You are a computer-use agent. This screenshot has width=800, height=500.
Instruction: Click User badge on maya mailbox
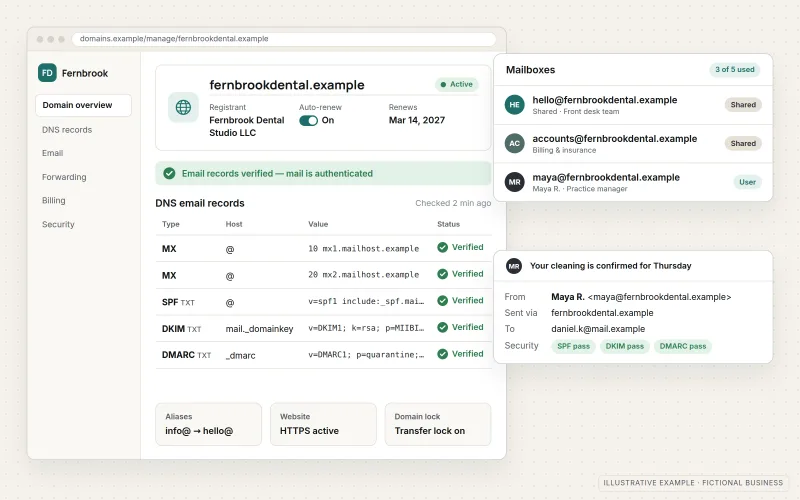[x=747, y=182]
